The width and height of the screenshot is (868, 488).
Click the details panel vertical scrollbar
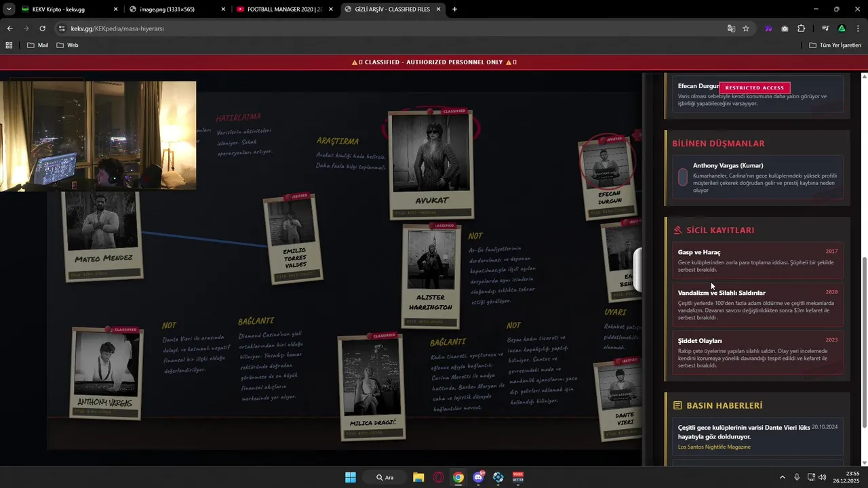click(864, 342)
